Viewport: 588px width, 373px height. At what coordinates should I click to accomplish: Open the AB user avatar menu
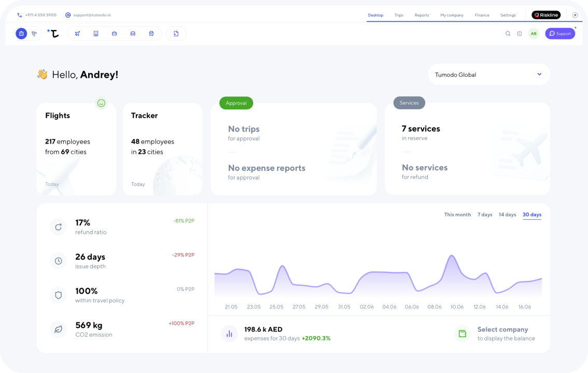tap(534, 34)
